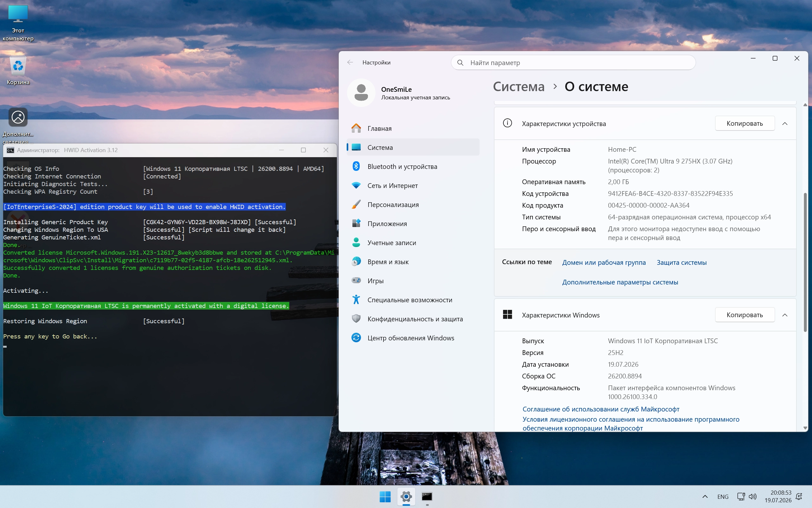Screen dimensions: 812x508
Task: Open Персонализация paintbrush icon
Action: click(x=356, y=204)
